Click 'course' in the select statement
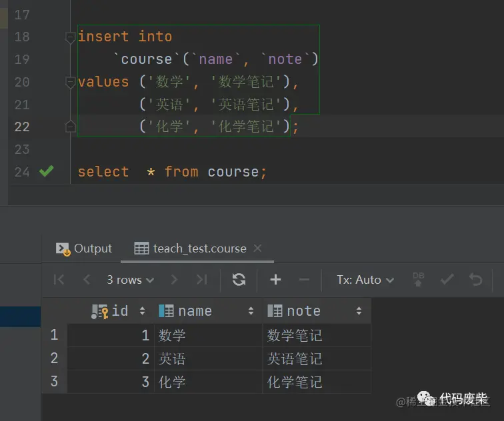This screenshot has height=421, width=504. coord(233,171)
